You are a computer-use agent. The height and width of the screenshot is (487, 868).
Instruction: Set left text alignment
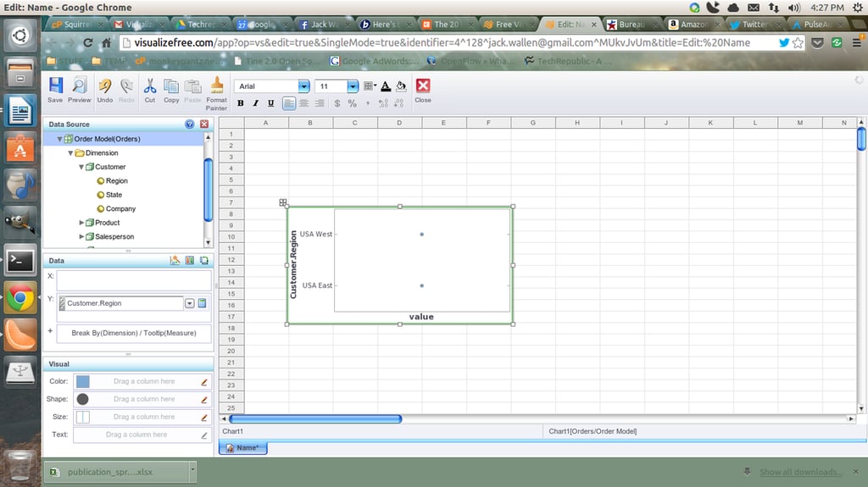click(x=288, y=103)
